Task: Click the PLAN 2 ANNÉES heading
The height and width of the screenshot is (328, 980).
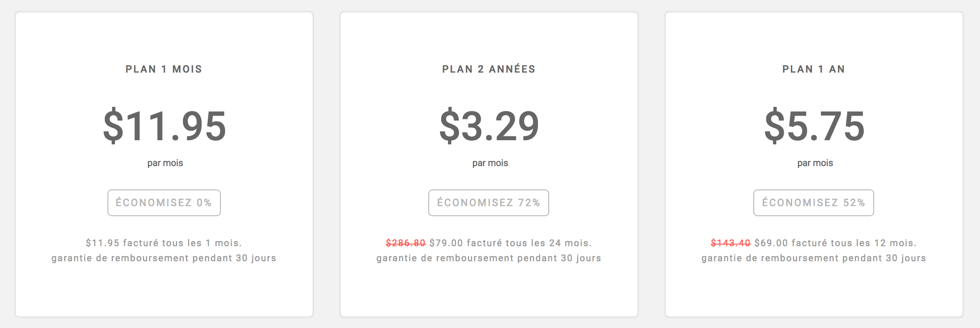Action: [x=489, y=69]
